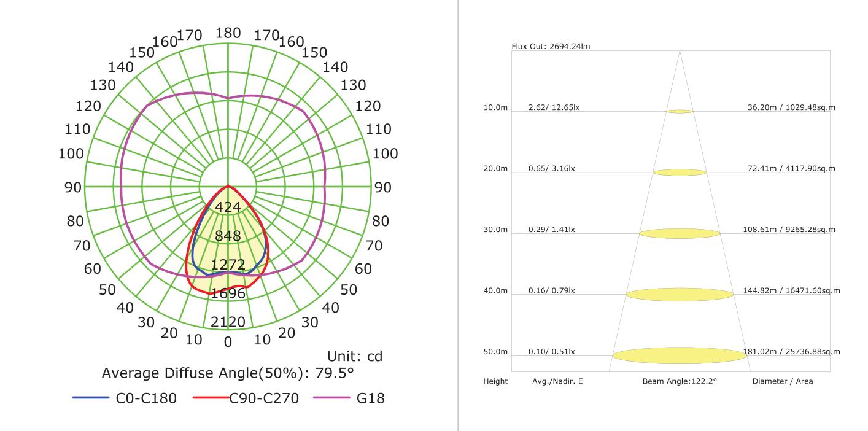Viewport: 868px width, 431px height.
Task: Click the 848 candela ring label
Action: point(228,236)
